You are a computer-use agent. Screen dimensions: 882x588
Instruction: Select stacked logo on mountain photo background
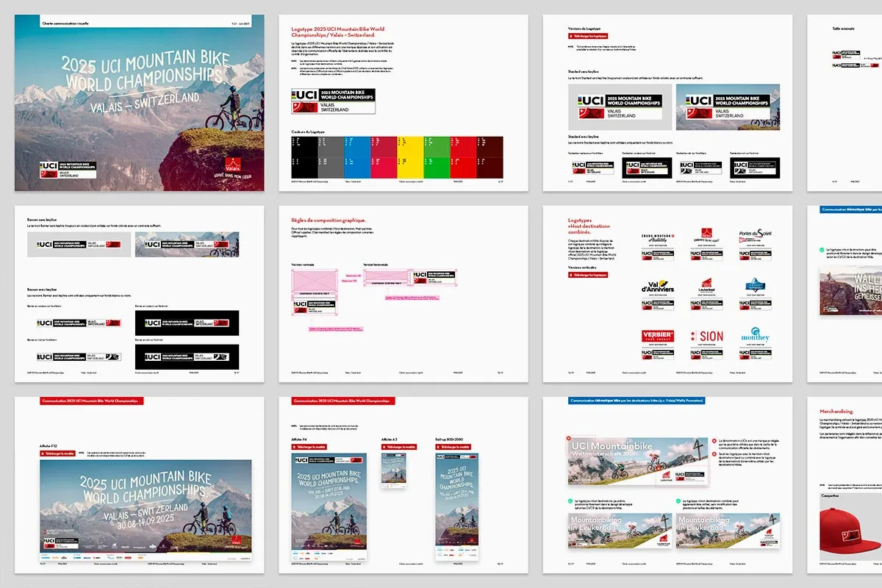click(x=727, y=107)
